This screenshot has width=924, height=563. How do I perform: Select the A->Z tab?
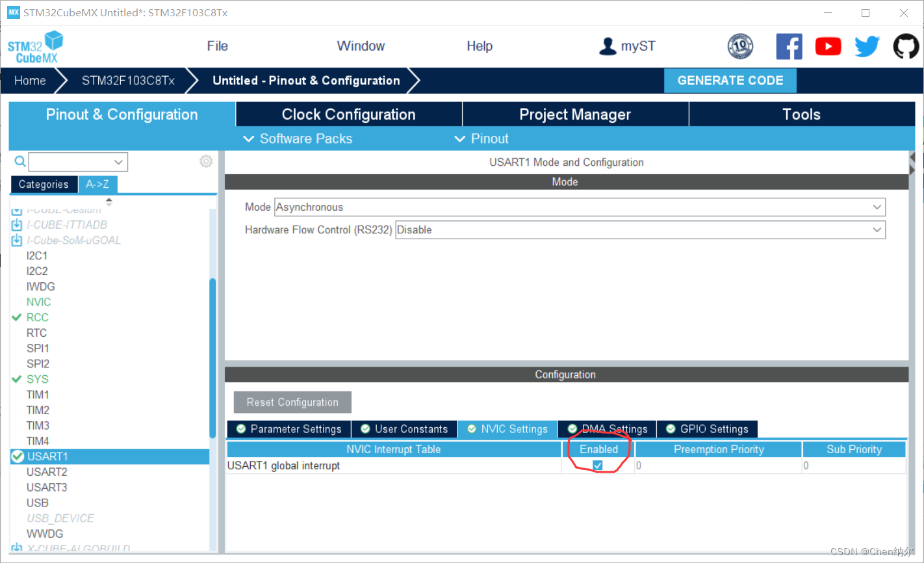click(x=97, y=185)
